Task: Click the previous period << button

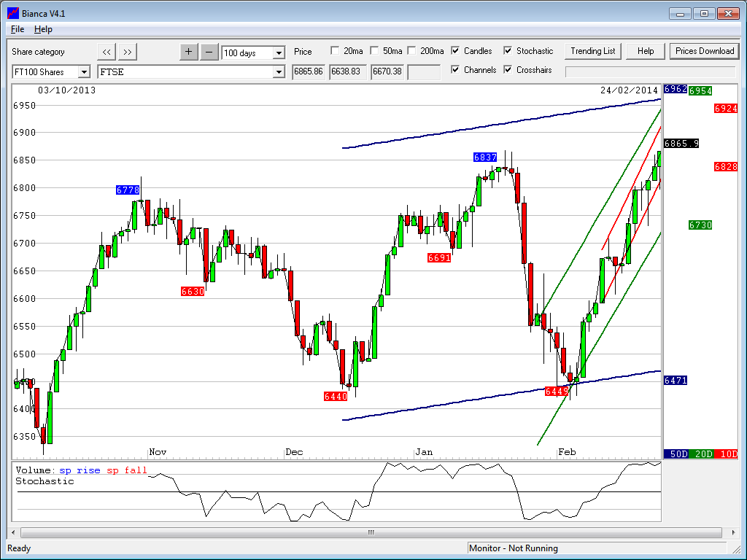Action: [x=107, y=52]
